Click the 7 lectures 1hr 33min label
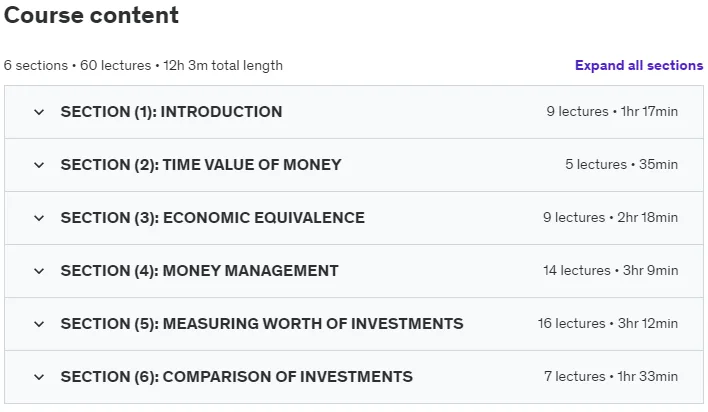Image resolution: width=708 pixels, height=412 pixels. [611, 376]
